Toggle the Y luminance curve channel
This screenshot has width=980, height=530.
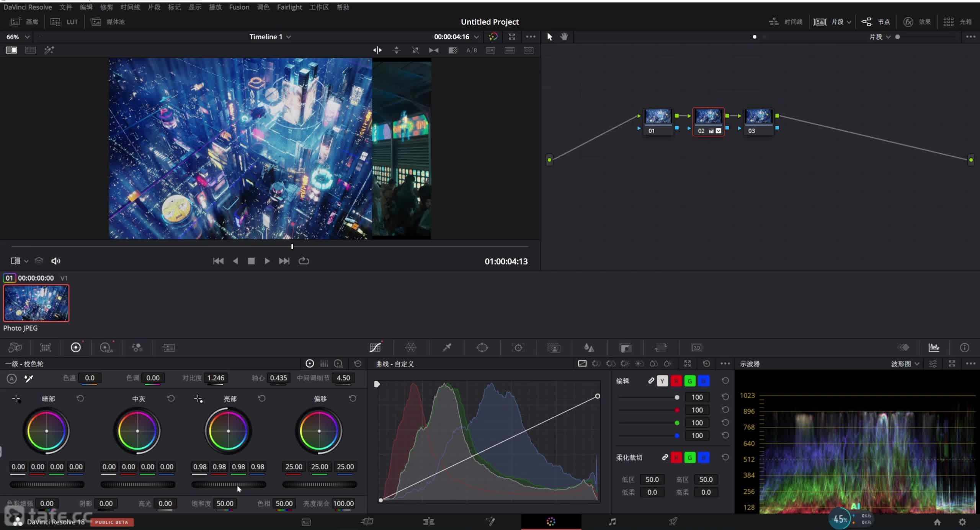tap(662, 381)
